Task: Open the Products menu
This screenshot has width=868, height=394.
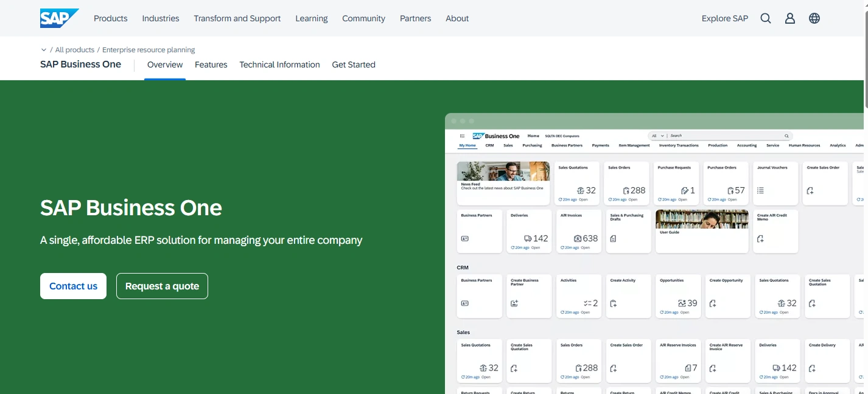Action: click(111, 18)
